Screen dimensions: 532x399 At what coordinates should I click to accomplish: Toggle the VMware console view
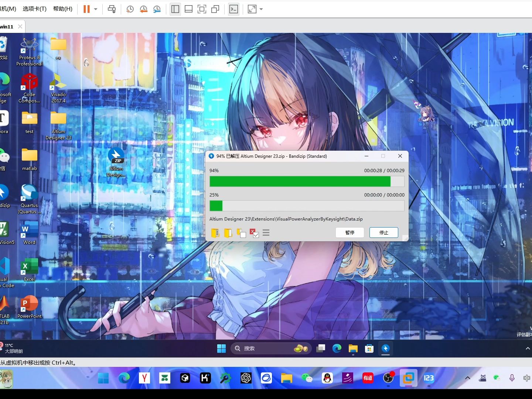pyautogui.click(x=233, y=9)
